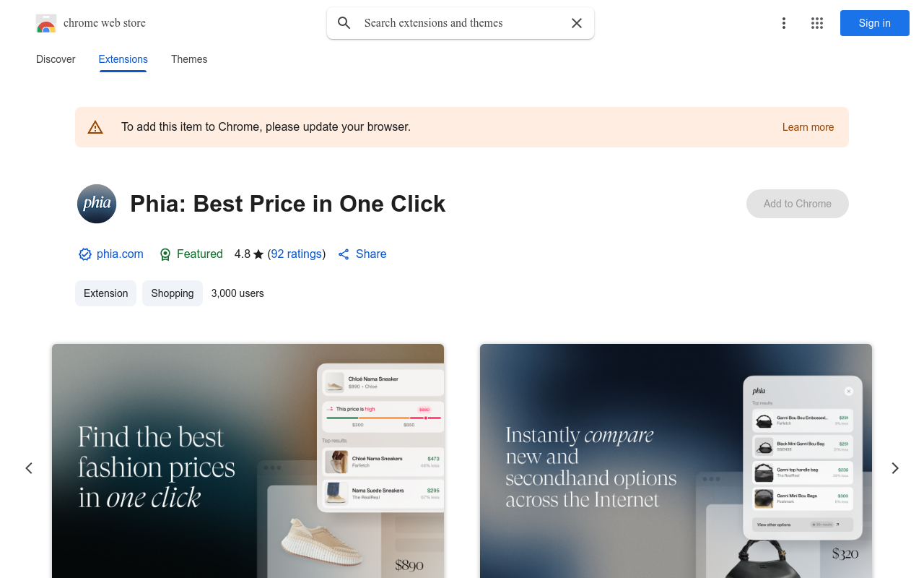This screenshot has height=578, width=924.
Task: Open the Extensions tab
Action: pyautogui.click(x=123, y=59)
